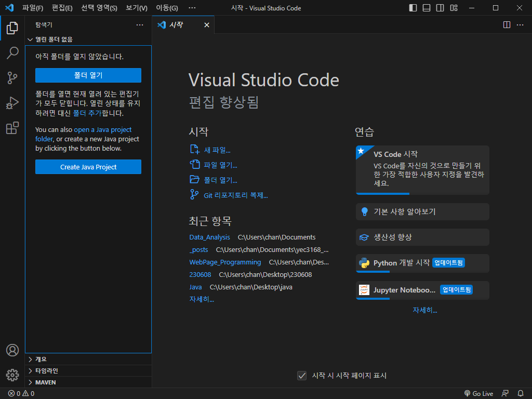Open Explorer panel more actions ellipsis
The width and height of the screenshot is (532, 399).
point(140,25)
